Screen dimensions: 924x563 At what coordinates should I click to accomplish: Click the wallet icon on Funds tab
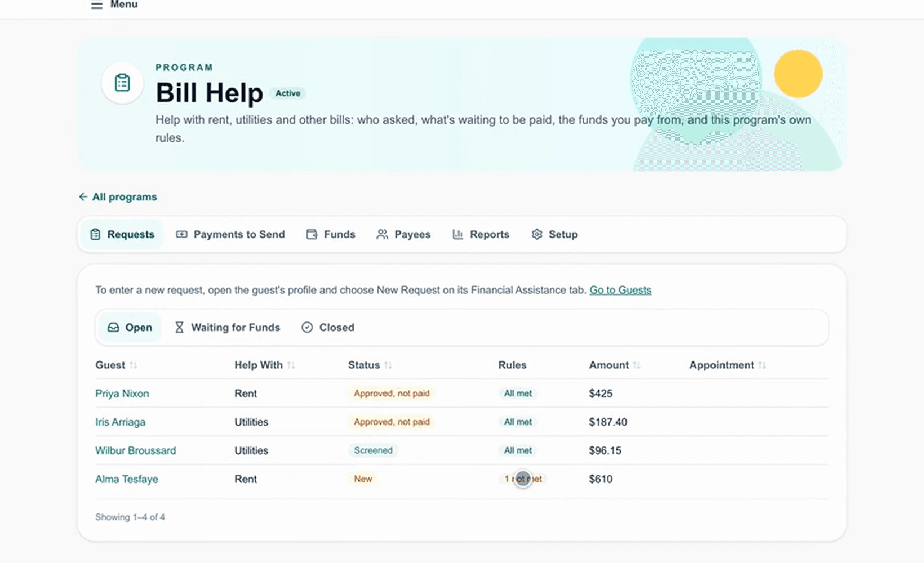[x=312, y=234]
